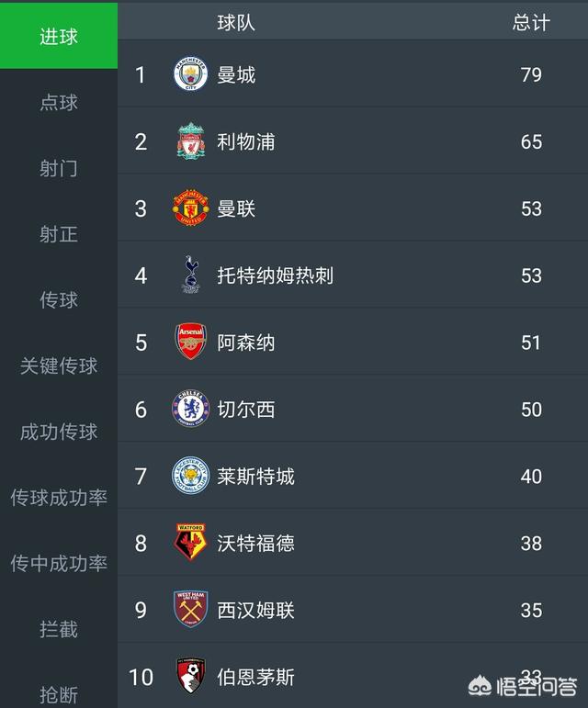Click the Chelsea lion crest
Image resolution: width=588 pixels, height=708 pixels.
(190, 409)
